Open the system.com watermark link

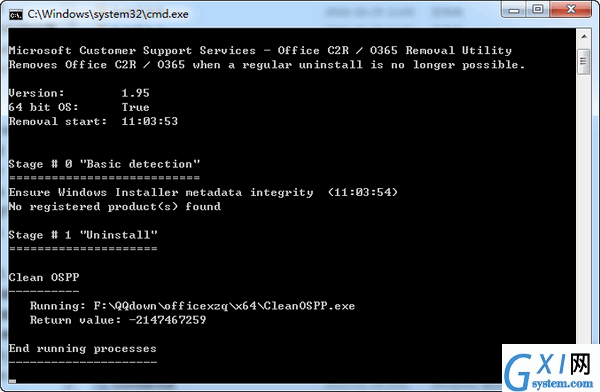562,383
